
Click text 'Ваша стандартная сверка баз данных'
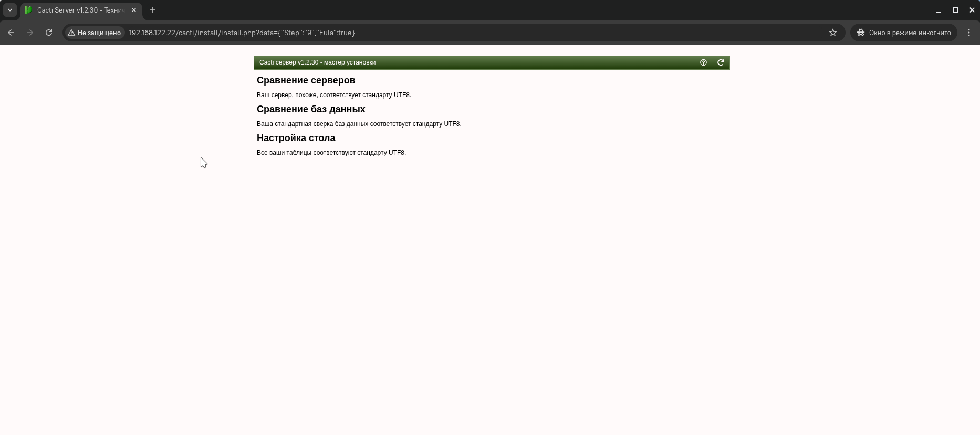312,124
